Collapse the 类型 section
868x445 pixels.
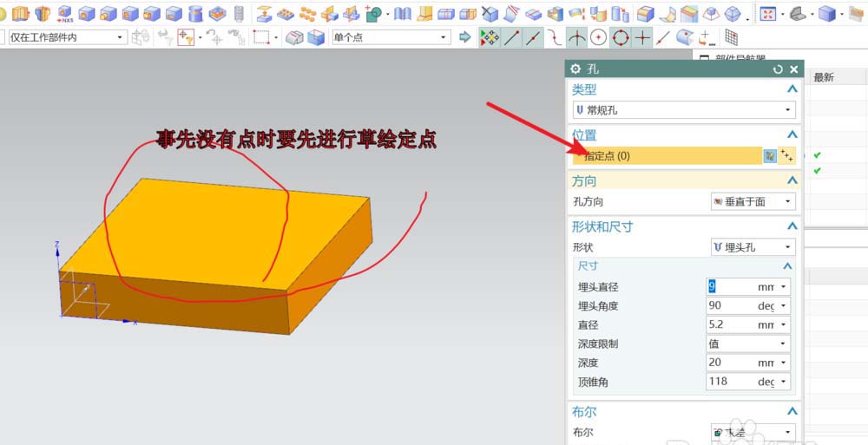792,89
